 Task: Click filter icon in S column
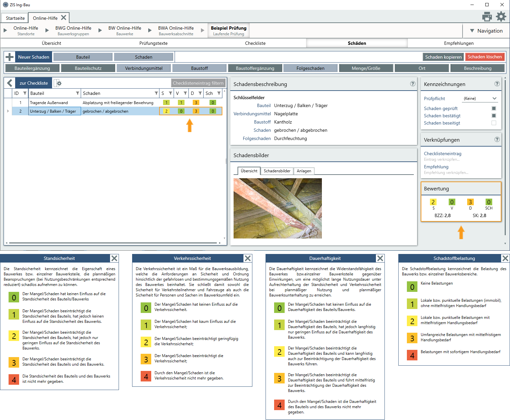coord(170,93)
